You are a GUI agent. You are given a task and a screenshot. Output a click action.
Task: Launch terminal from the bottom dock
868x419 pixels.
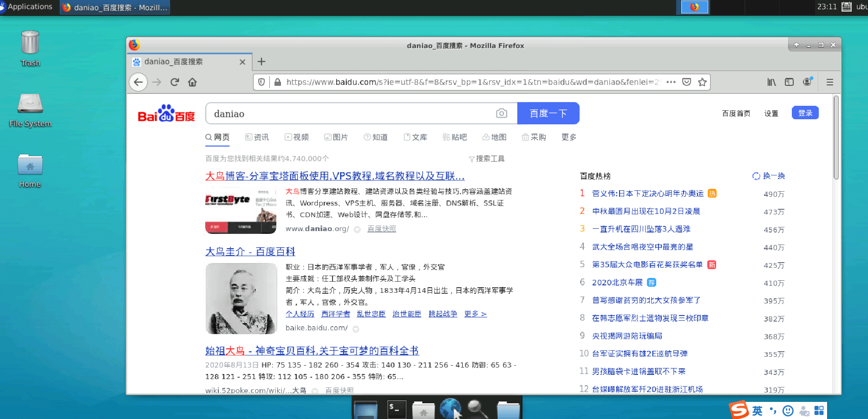pyautogui.click(x=397, y=409)
